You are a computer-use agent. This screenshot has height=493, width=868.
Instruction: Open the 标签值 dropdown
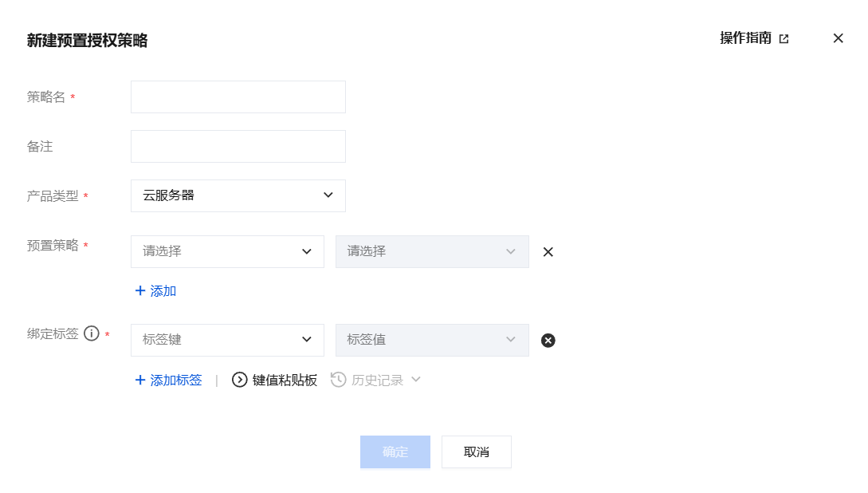(432, 340)
